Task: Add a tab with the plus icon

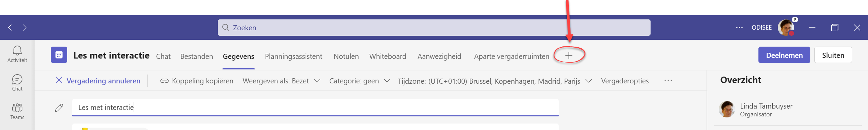Action: pos(569,55)
